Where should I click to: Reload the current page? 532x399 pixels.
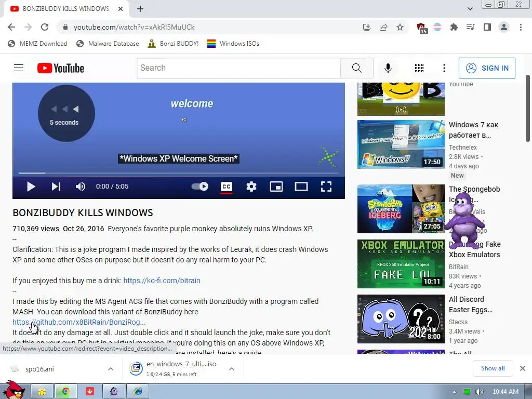click(x=45, y=27)
